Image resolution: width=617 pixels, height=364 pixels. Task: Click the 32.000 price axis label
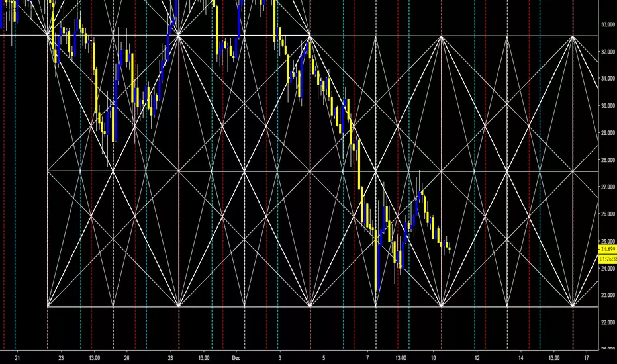click(x=608, y=52)
